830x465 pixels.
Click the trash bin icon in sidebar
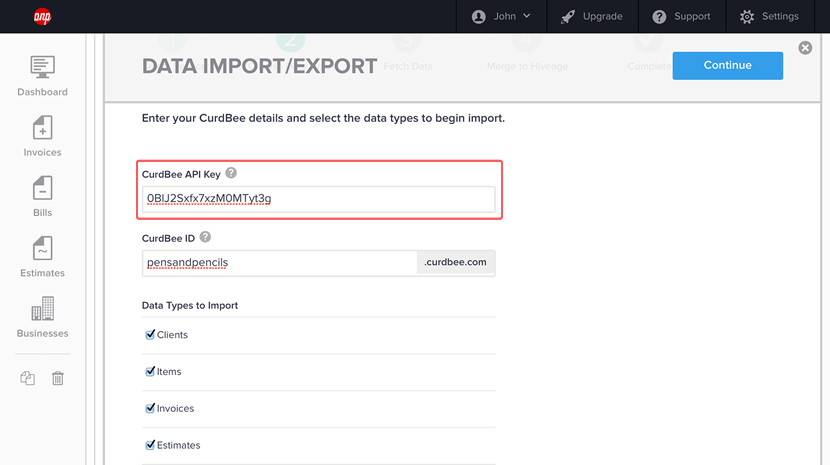coord(58,378)
